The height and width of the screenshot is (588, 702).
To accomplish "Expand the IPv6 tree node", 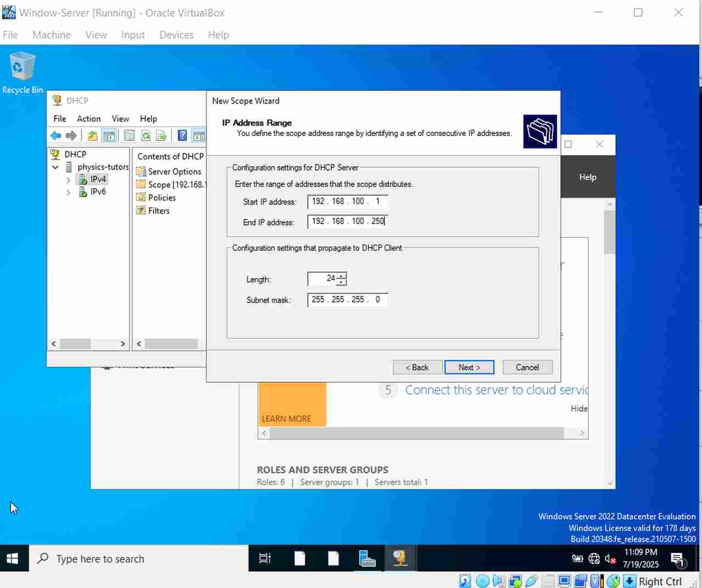I will [68, 193].
